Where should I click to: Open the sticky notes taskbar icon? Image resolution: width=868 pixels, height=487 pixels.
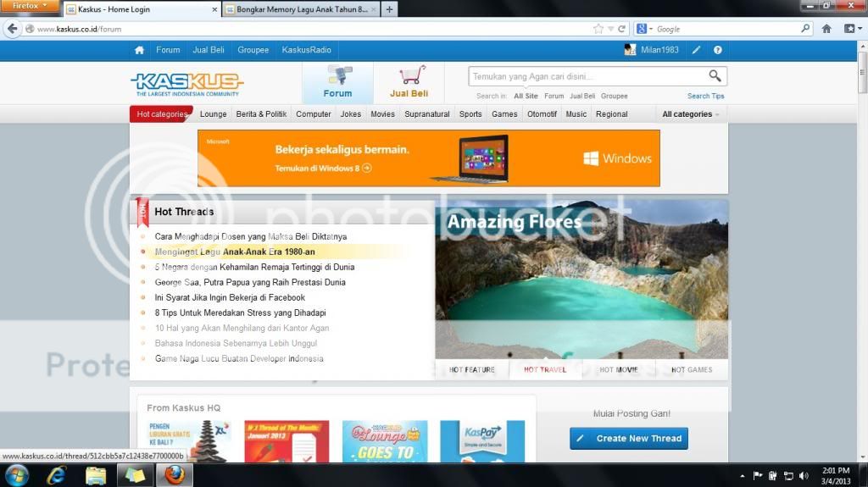coord(135,475)
